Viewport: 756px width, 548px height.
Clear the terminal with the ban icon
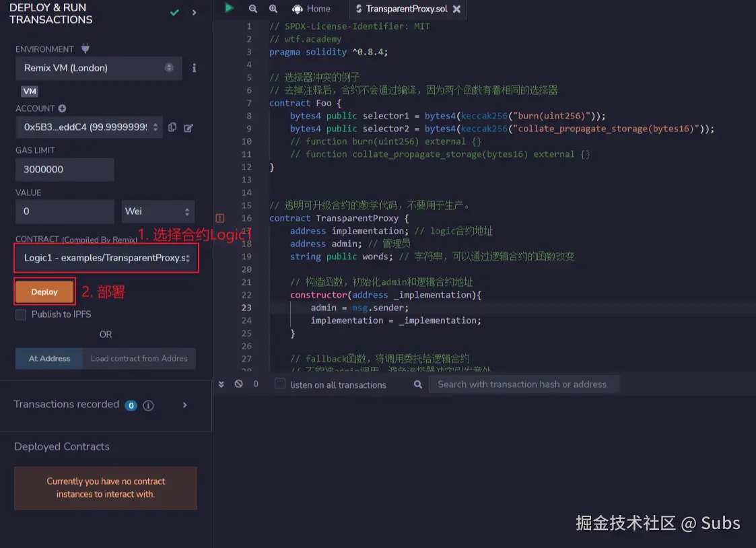(x=239, y=384)
